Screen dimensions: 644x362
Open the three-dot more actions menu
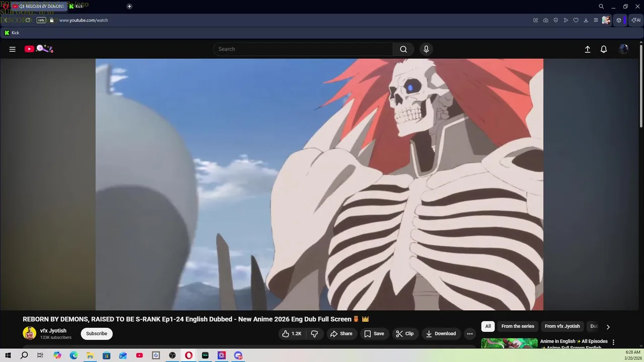[470, 334]
